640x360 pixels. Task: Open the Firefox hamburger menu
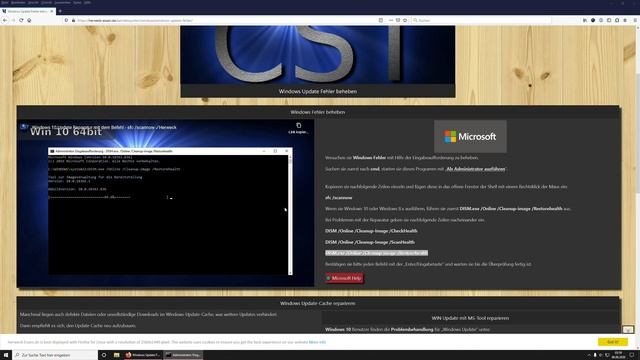[636, 20]
